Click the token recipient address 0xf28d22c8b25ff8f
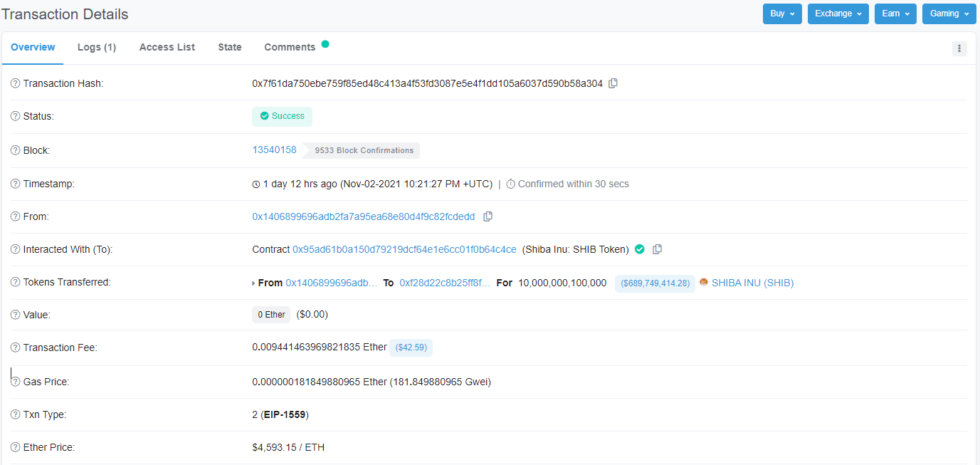This screenshot has height=465, width=980. pos(445,283)
